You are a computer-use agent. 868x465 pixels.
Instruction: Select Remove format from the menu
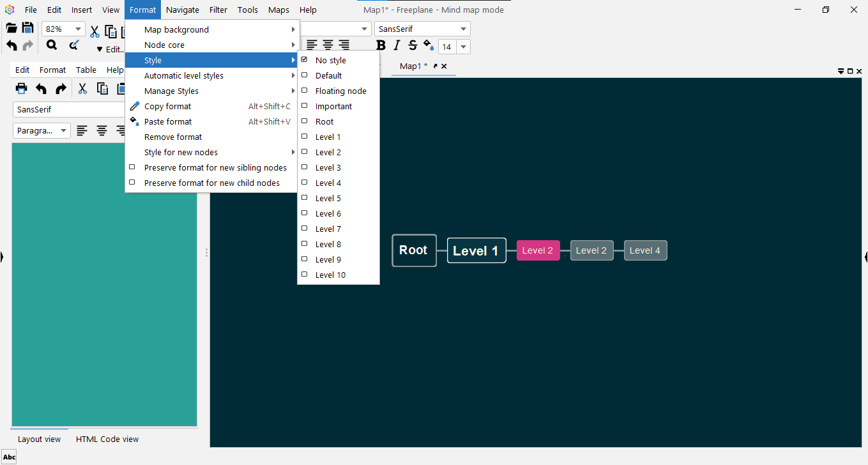(172, 137)
